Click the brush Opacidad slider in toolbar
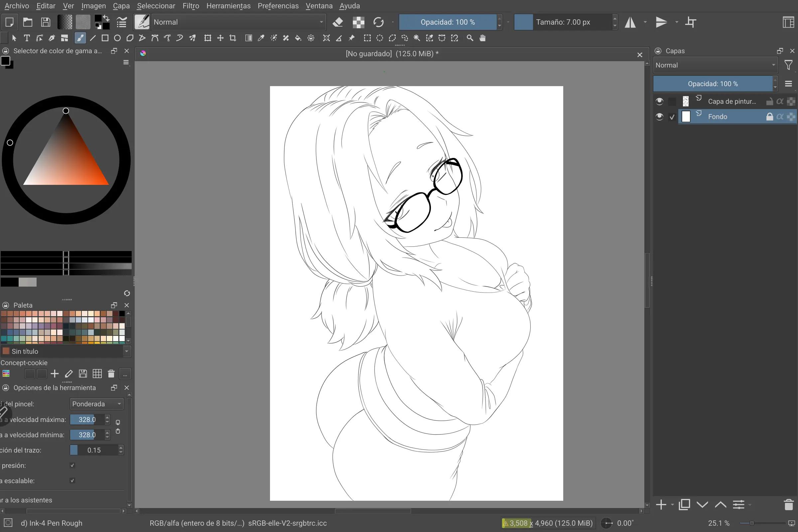 (448, 22)
